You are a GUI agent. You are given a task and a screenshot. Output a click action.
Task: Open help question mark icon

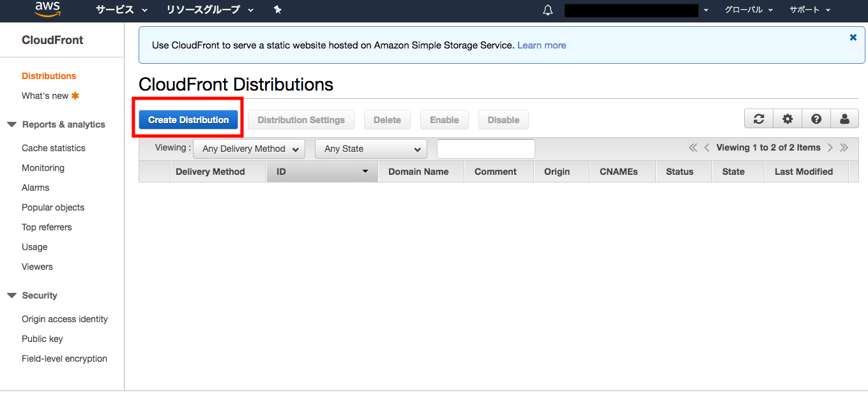(x=816, y=119)
